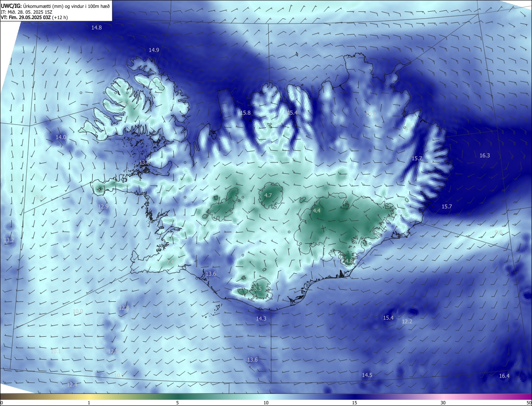Click the 14.9 value label

[x=154, y=50]
